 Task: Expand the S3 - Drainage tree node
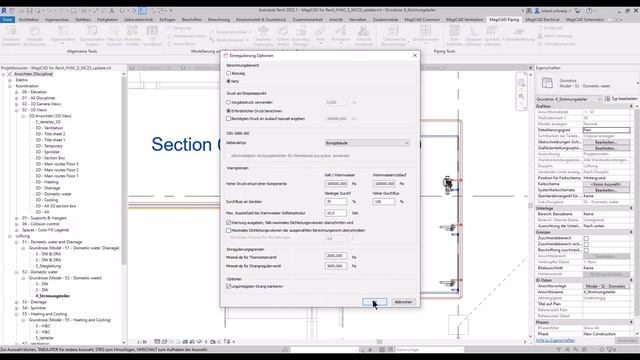(x=17, y=302)
